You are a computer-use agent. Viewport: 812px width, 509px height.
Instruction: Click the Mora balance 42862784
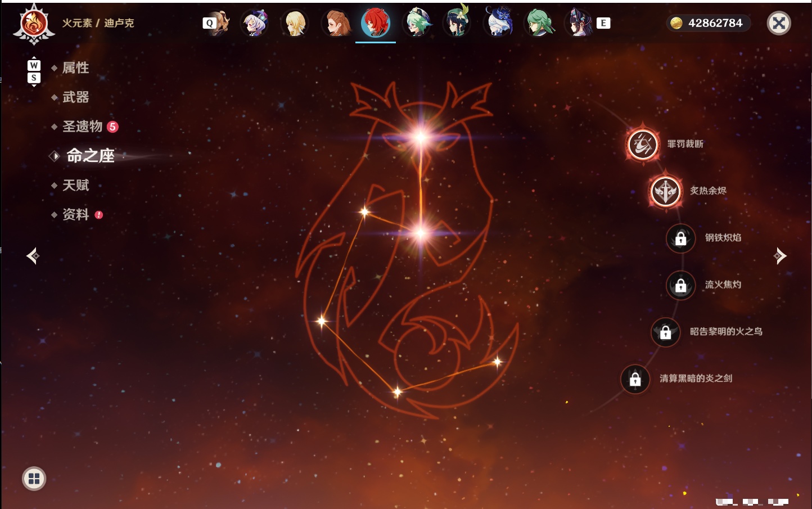click(x=715, y=23)
